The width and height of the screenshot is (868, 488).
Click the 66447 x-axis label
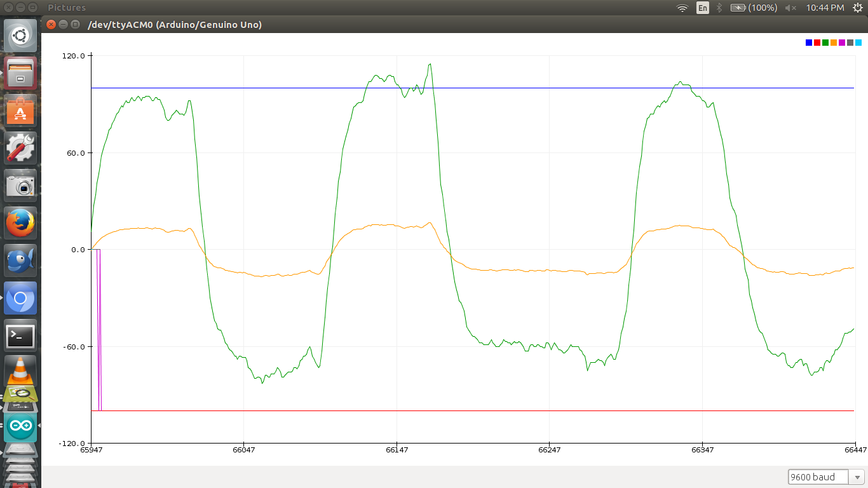click(855, 450)
